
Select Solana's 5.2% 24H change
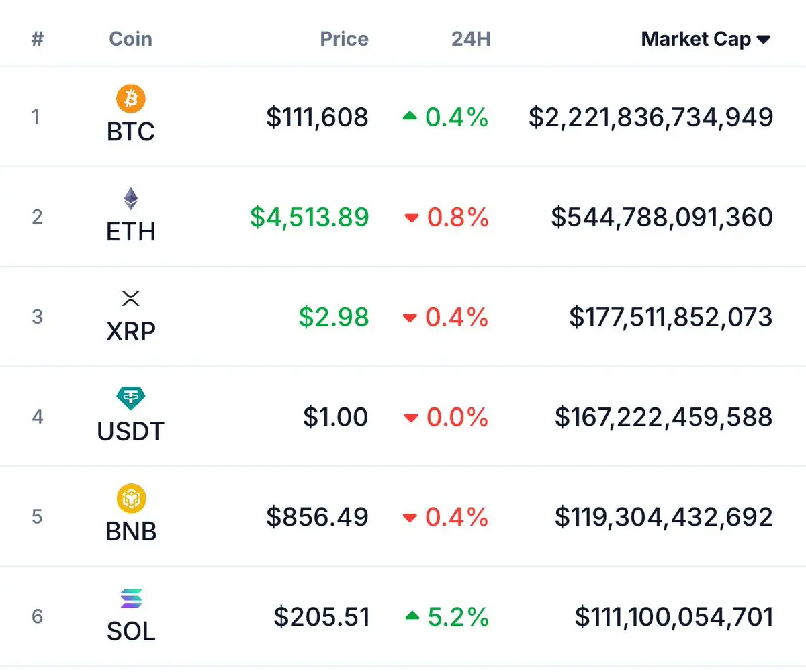coord(458,616)
